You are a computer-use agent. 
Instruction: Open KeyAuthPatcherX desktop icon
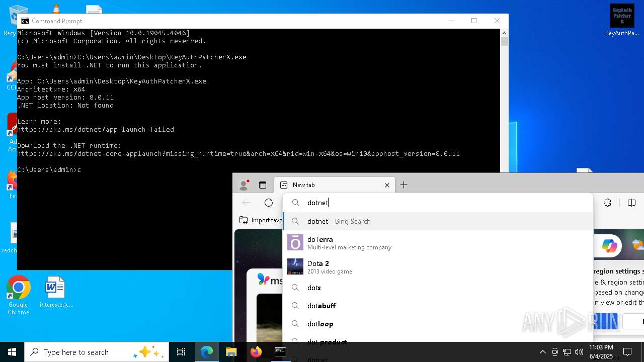coord(622,21)
